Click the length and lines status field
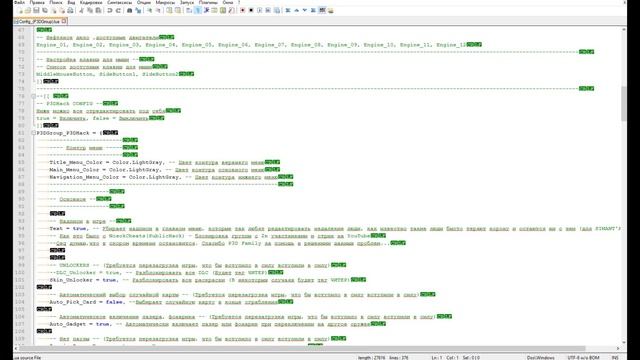Viewport: 640px width, 360px height. (x=383, y=358)
